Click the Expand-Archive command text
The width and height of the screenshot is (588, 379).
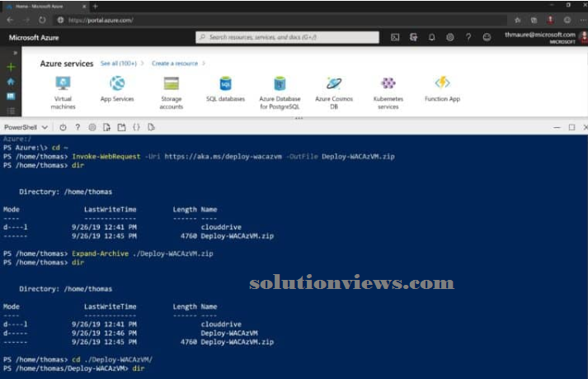100,253
